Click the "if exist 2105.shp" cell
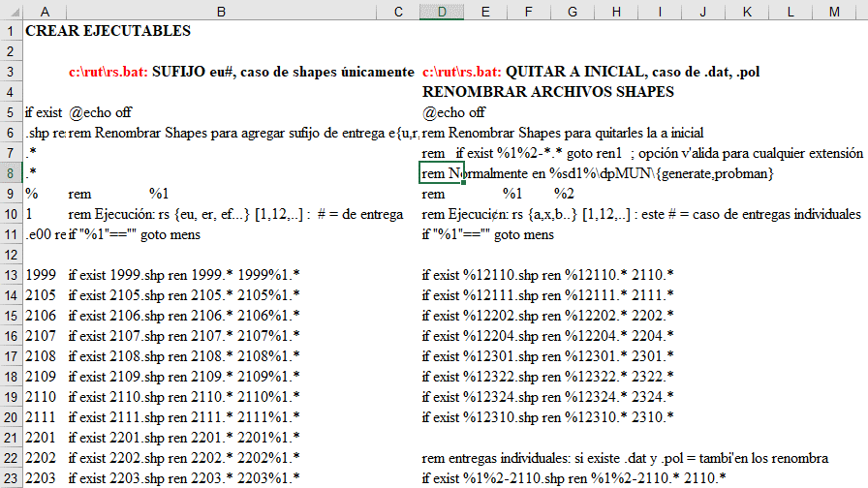Viewport: 868px width, 488px height. [184, 295]
